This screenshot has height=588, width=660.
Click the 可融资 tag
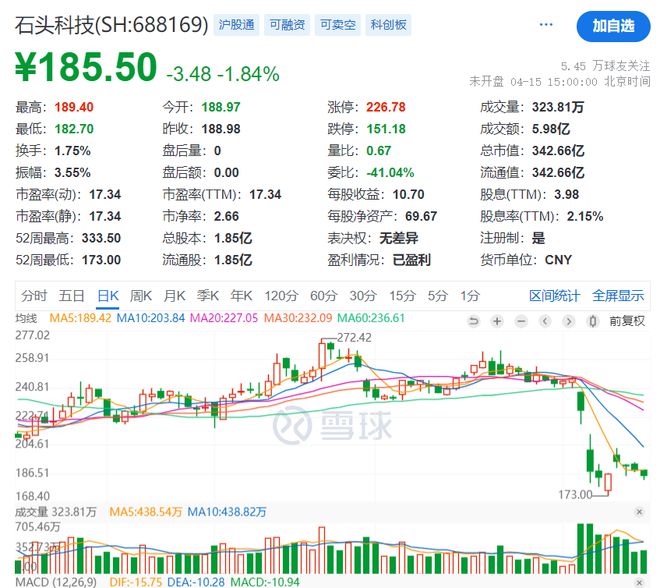287,25
